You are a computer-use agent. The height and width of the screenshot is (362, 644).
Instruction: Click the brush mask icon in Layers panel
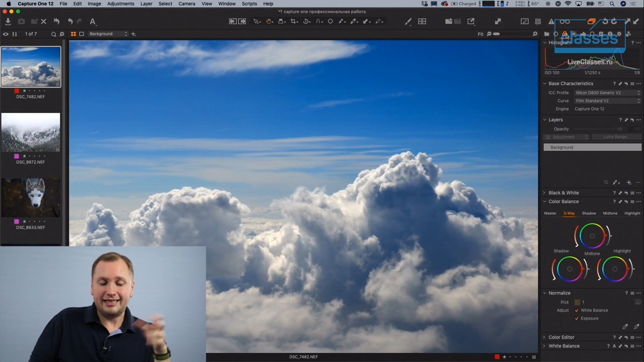pos(615,183)
